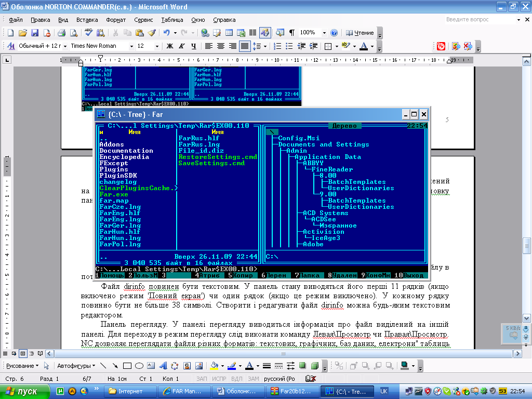Screen dimensions: 532x399
Task: Open the Справка menu
Action: [224, 20]
